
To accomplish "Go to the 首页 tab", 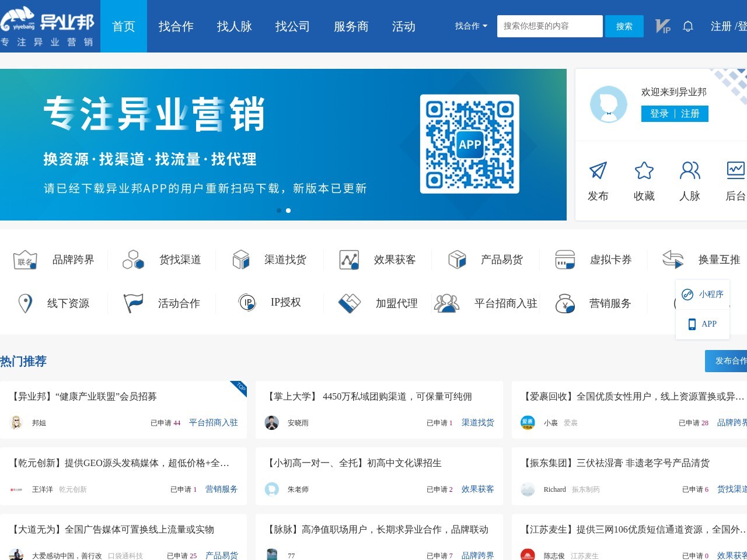I will point(124,26).
